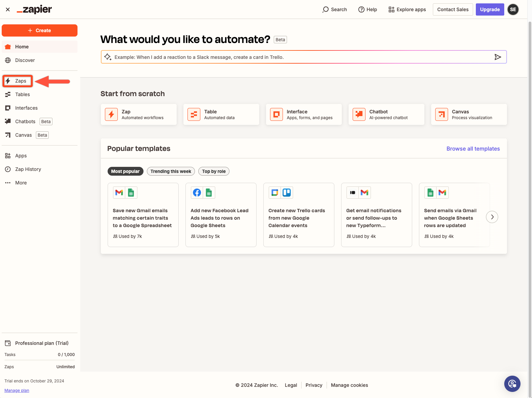Select the Most popular filter

point(125,171)
